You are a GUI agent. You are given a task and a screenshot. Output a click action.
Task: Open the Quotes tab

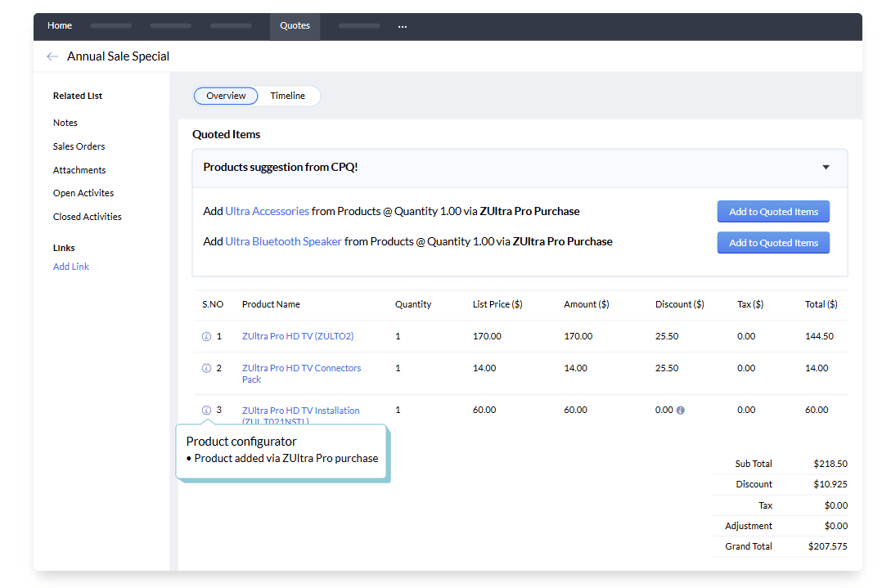click(x=295, y=25)
